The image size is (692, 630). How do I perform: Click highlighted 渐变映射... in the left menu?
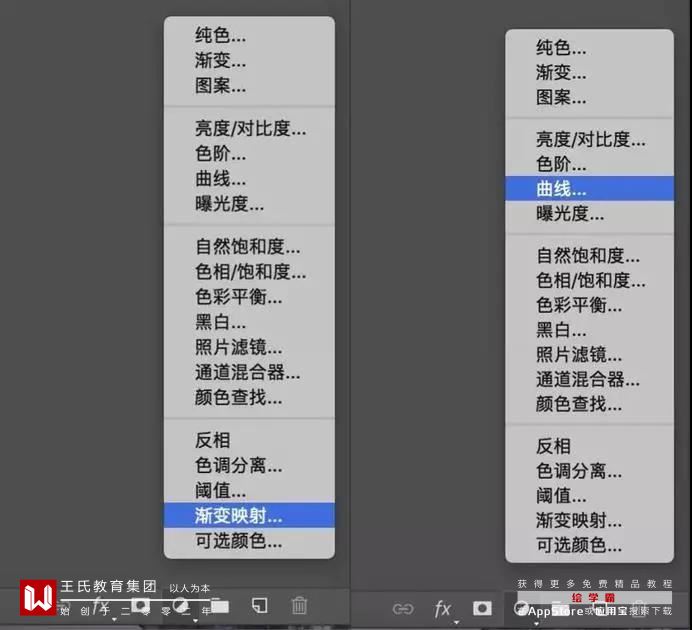click(x=249, y=515)
